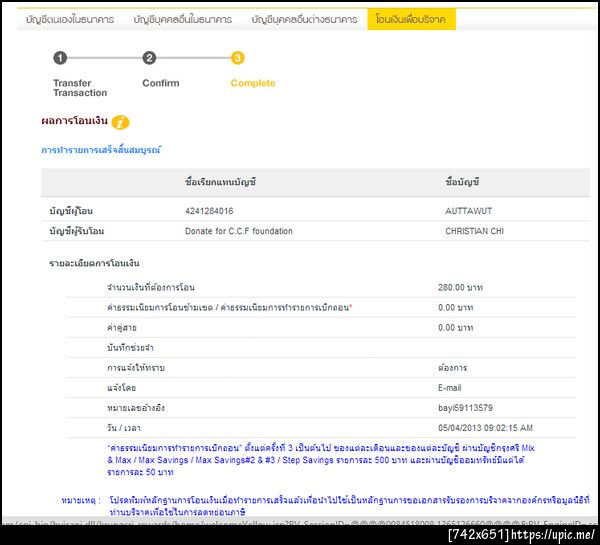Select step 1 circle Transfer Transaction
This screenshot has width=600, height=545.
[x=60, y=58]
